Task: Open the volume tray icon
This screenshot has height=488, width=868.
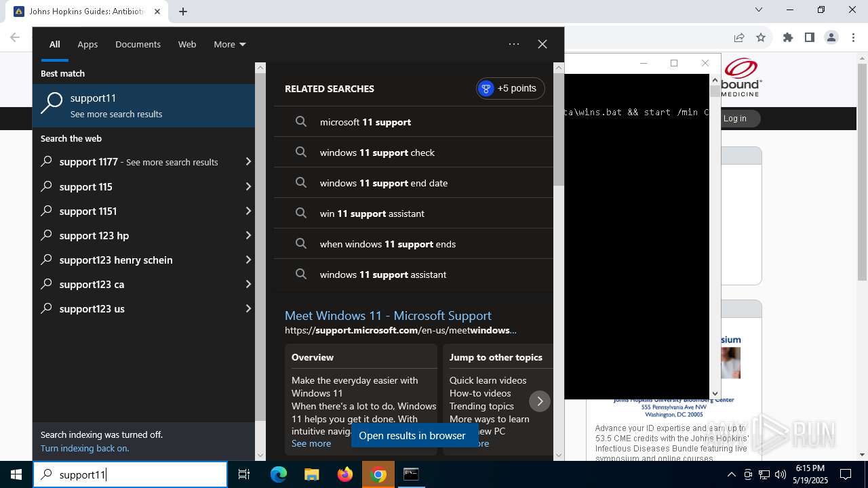Action: point(781,474)
